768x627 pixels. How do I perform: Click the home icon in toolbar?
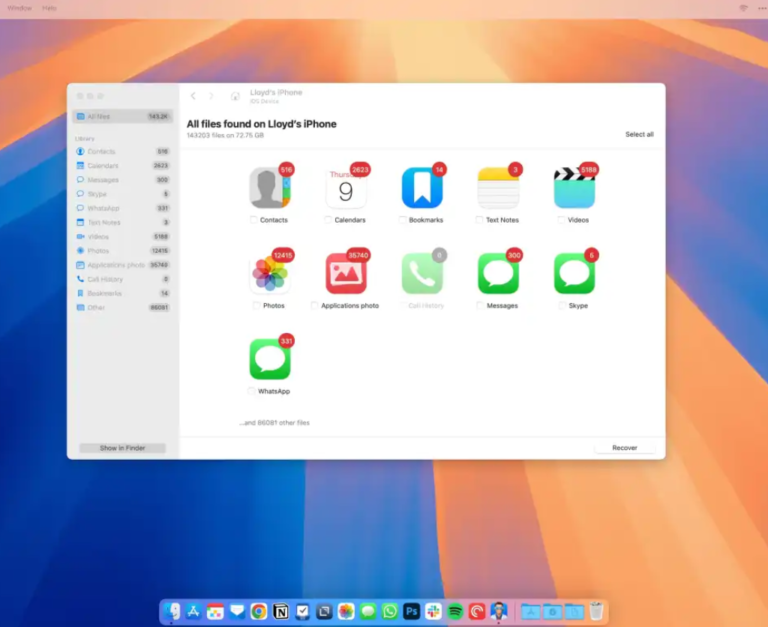tap(235, 96)
